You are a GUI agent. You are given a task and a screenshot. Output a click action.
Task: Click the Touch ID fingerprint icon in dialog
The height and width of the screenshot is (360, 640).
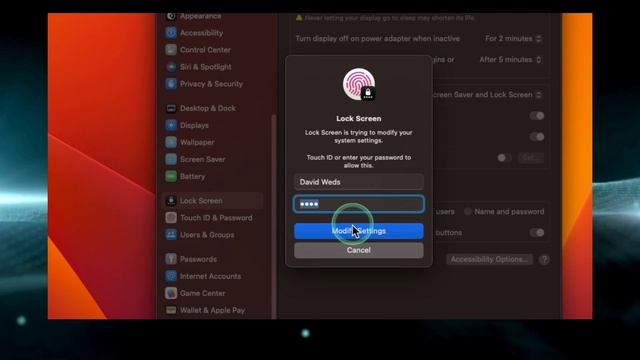click(x=359, y=84)
